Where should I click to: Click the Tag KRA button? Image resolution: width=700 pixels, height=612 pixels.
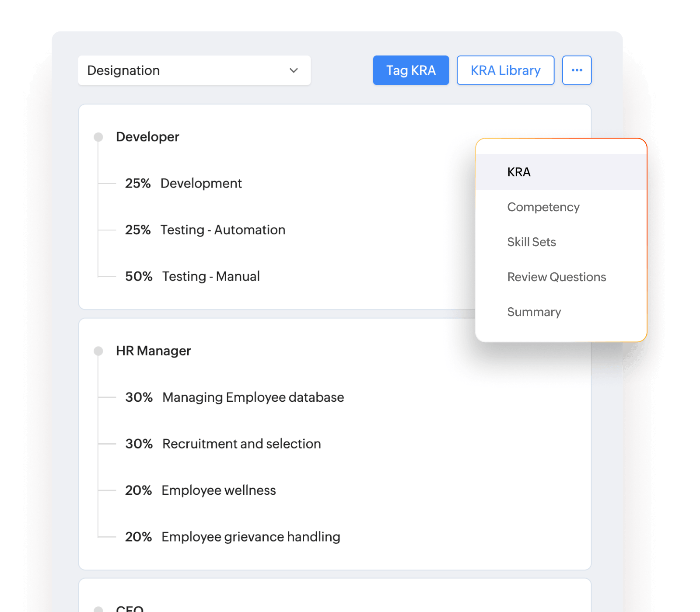tap(410, 70)
